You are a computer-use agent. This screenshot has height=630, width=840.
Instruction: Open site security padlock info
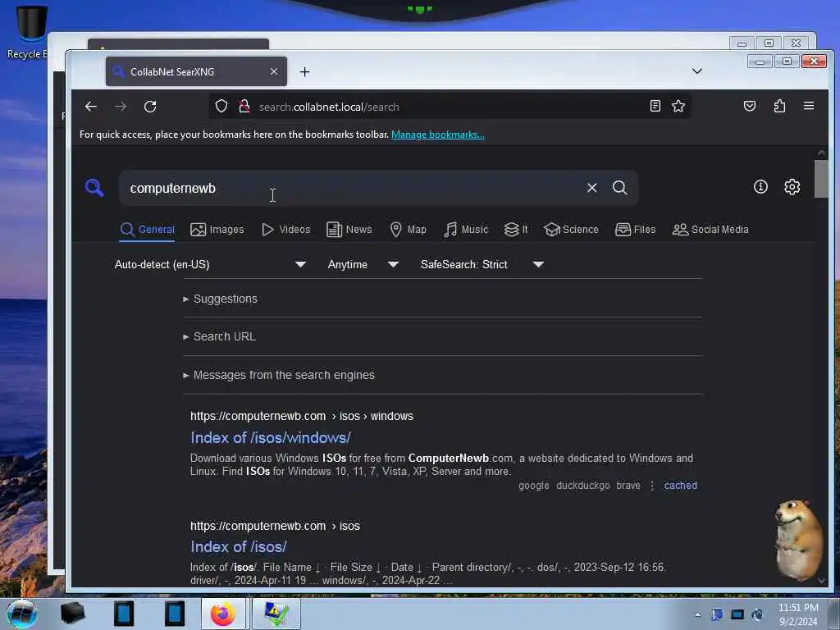point(244,106)
